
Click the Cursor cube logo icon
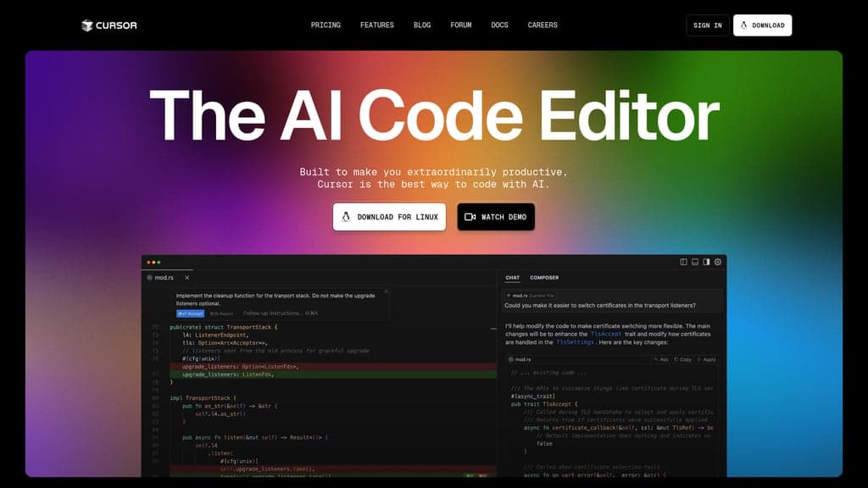[x=87, y=25]
